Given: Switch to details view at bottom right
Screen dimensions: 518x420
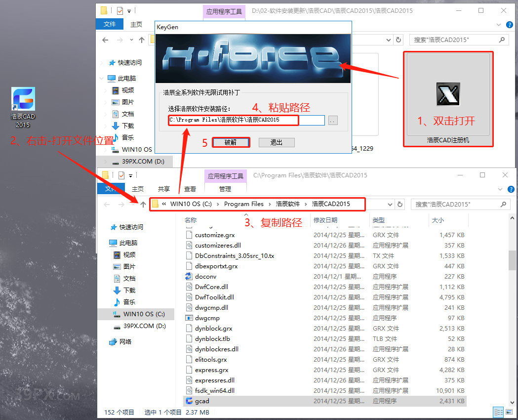Looking at the screenshot, I should click(499, 412).
